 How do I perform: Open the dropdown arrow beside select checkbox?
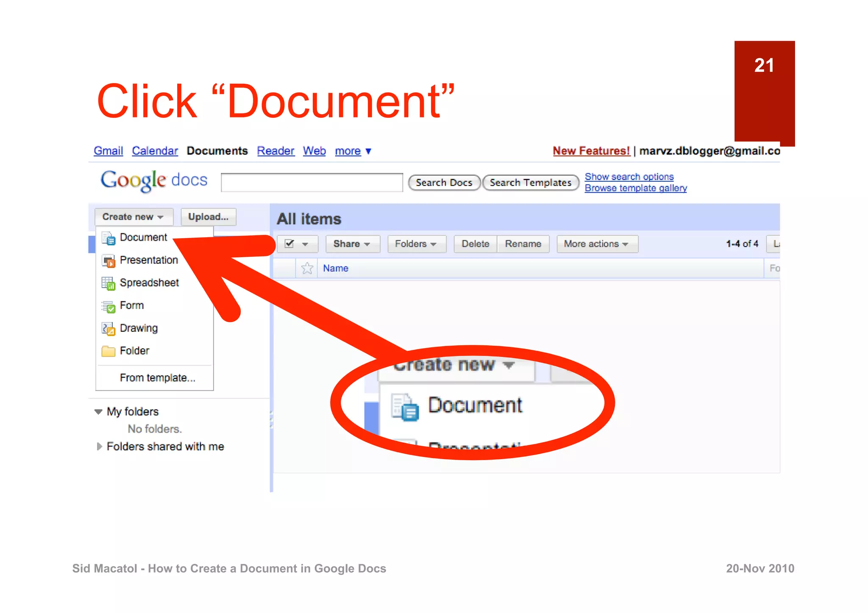(x=305, y=244)
